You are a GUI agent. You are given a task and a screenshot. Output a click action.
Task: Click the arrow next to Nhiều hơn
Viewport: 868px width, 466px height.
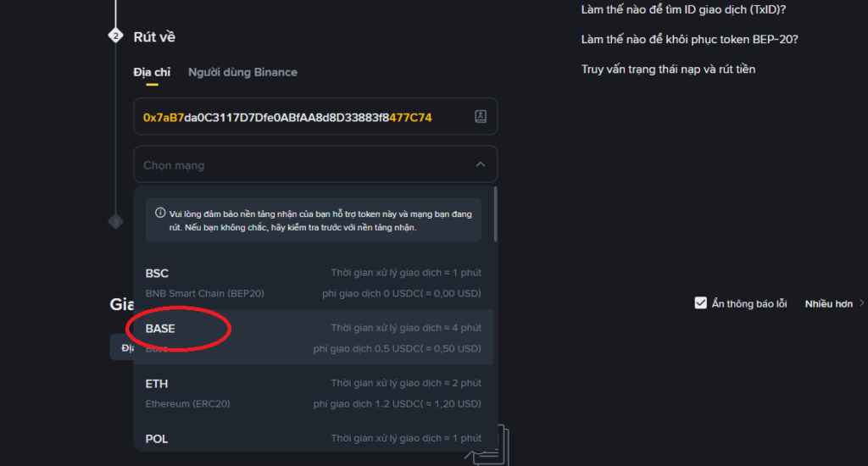click(861, 303)
